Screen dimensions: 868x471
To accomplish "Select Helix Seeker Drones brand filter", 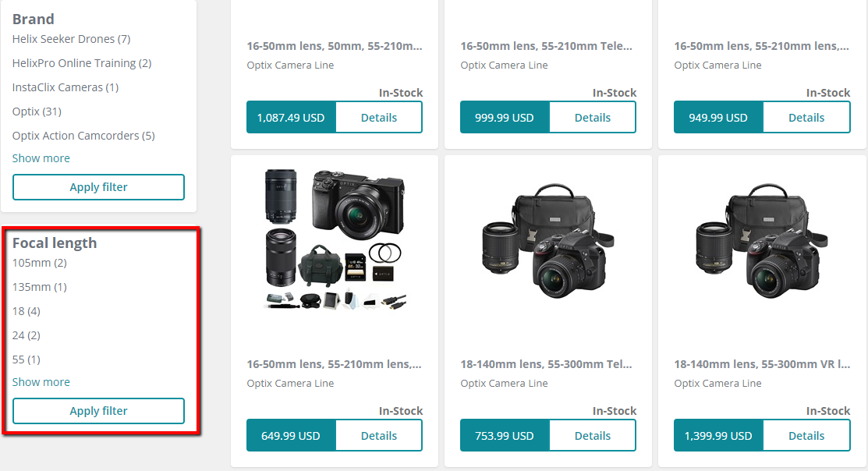I will [x=72, y=39].
